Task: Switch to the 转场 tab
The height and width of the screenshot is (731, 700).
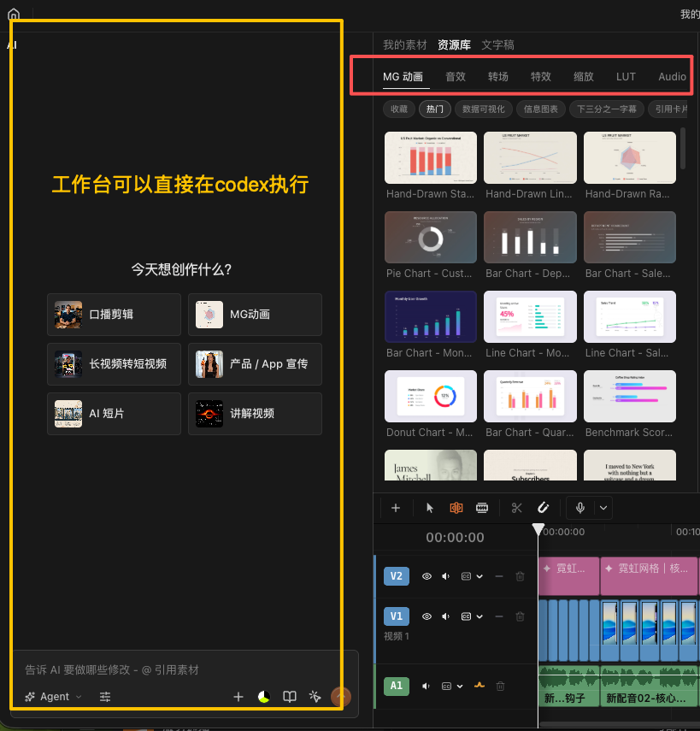Action: click(x=497, y=76)
